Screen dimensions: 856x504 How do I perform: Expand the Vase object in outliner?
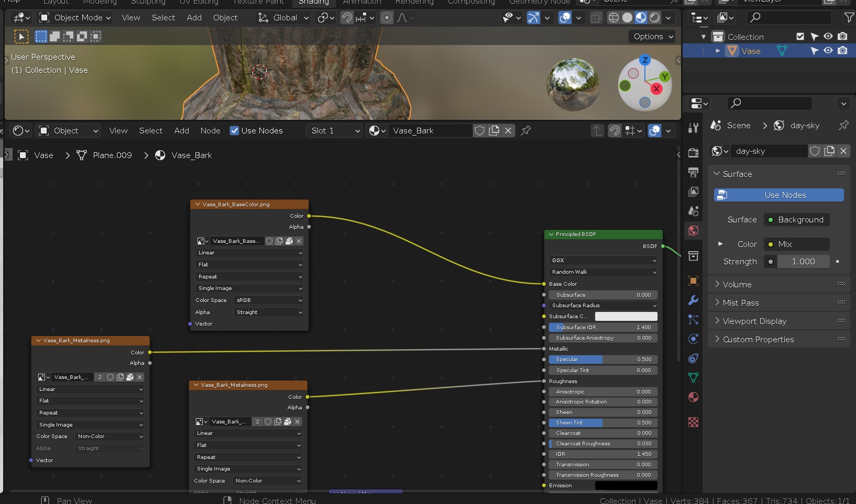(x=718, y=51)
